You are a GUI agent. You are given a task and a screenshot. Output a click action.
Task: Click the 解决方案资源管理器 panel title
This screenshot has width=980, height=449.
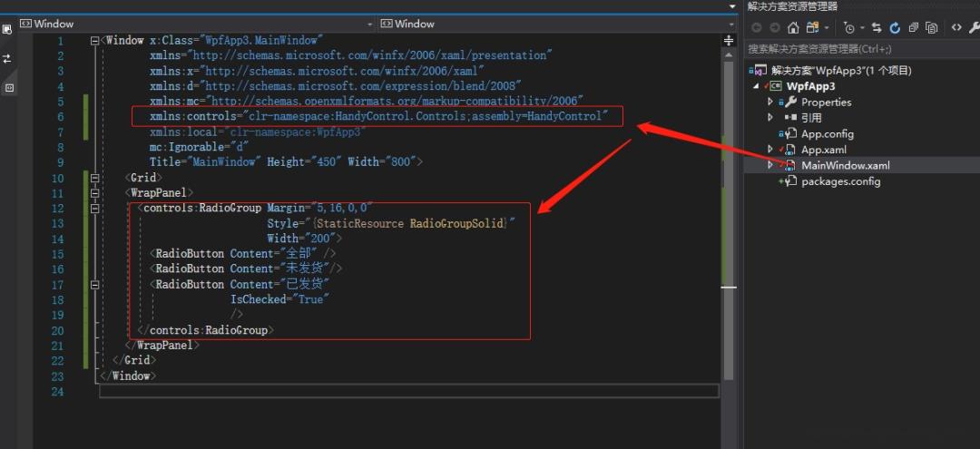(x=792, y=6)
